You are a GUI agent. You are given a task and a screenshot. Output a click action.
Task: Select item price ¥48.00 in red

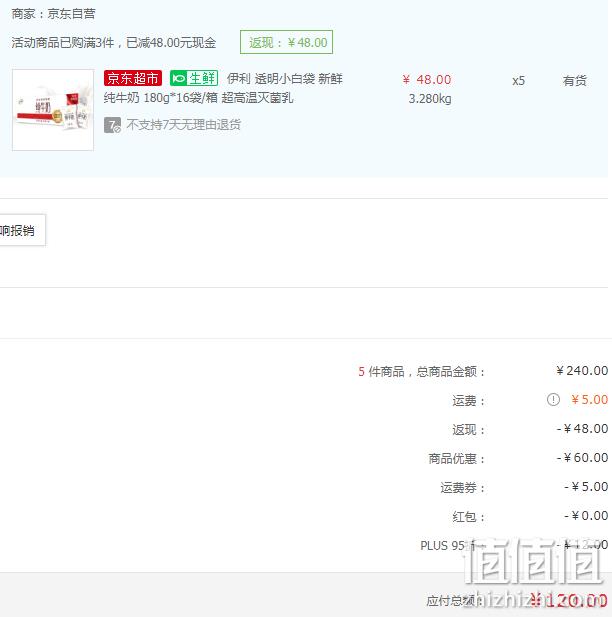(x=427, y=79)
